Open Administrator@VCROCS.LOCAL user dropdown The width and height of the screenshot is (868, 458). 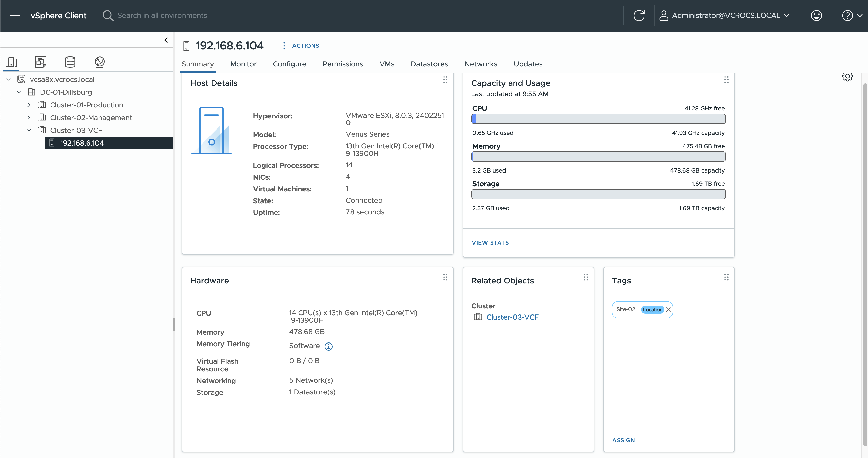[x=726, y=16]
